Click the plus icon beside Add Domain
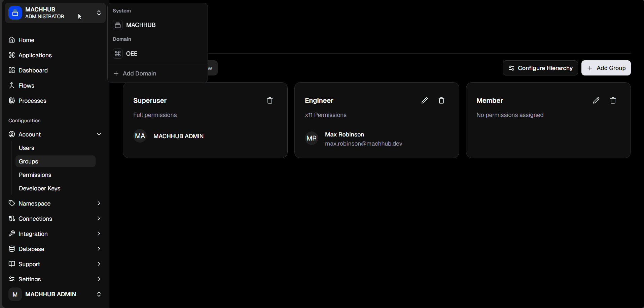 click(x=116, y=73)
